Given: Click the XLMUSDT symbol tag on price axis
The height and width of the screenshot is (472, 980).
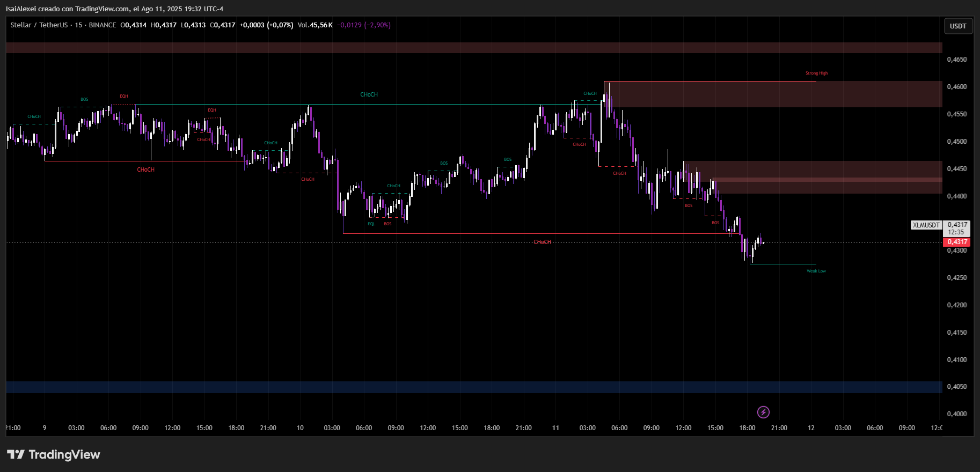Looking at the screenshot, I should point(926,225).
